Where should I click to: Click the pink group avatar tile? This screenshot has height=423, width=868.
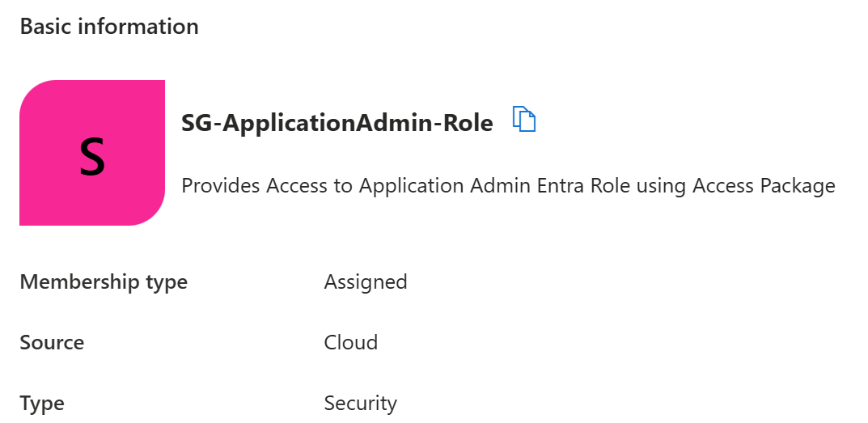92,153
